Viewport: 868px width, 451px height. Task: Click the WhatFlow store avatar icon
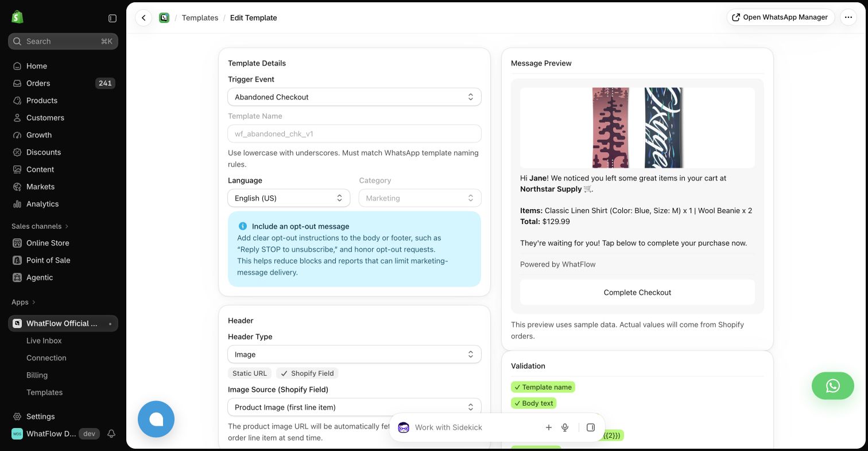17,434
